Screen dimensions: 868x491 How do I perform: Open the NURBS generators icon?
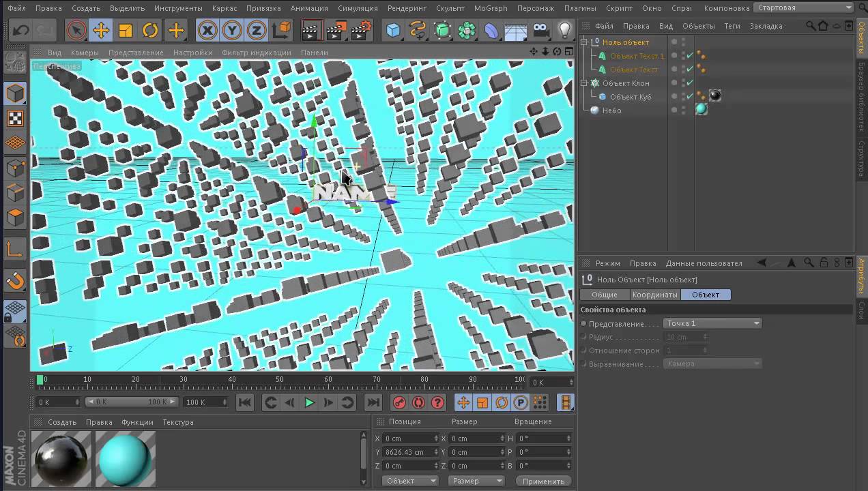click(x=442, y=31)
